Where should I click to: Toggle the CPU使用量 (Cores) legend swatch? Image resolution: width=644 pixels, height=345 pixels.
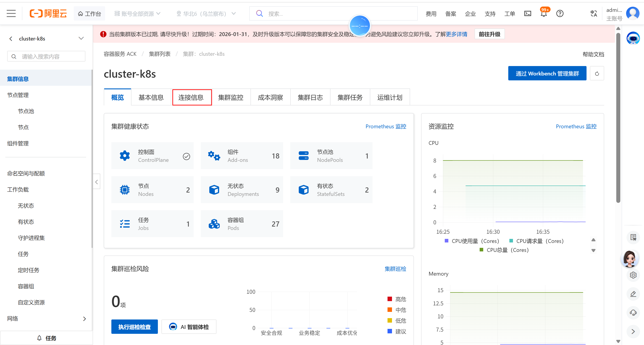point(447,241)
